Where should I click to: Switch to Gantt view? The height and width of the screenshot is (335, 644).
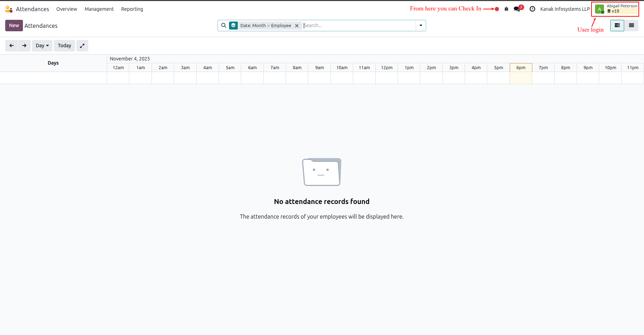point(617,25)
